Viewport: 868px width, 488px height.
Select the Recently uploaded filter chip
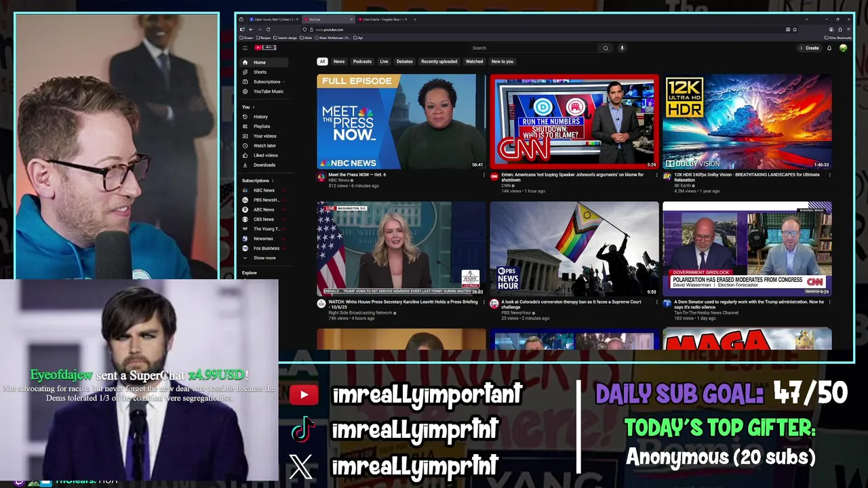coord(439,62)
